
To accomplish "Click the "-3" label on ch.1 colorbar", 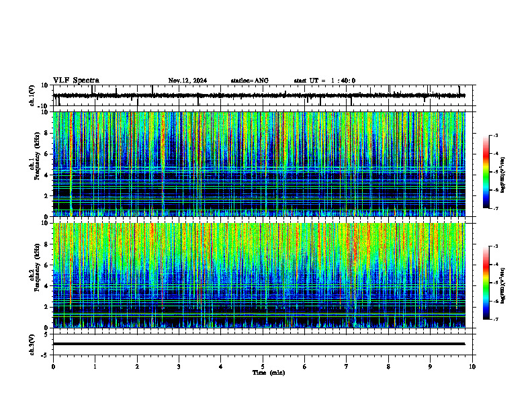I will coord(496,135).
